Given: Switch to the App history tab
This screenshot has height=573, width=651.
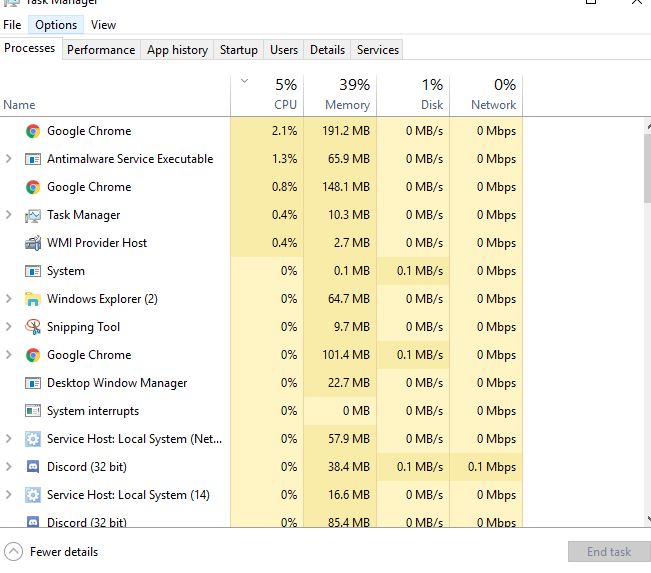Looking at the screenshot, I should [177, 50].
